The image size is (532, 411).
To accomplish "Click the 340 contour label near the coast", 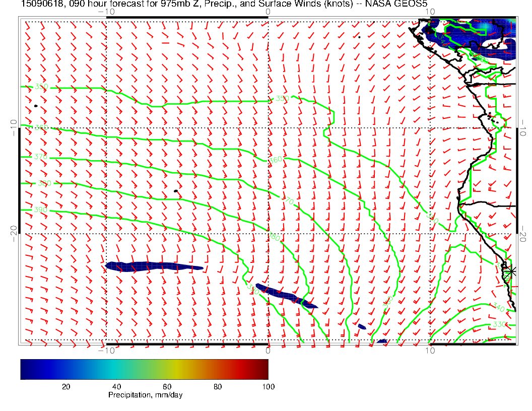I will click(498, 307).
